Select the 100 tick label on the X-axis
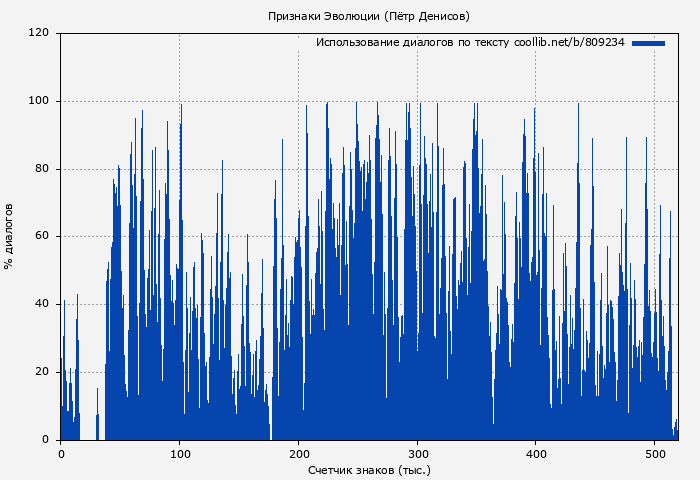 (179, 453)
